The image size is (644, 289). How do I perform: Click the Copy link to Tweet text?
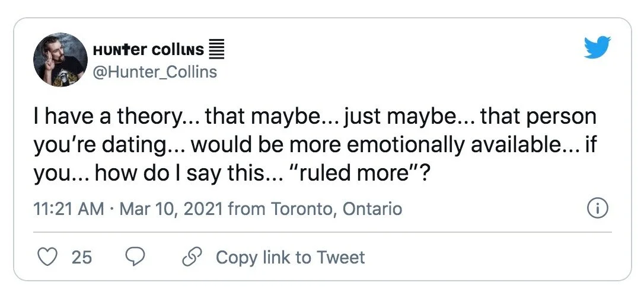click(290, 257)
